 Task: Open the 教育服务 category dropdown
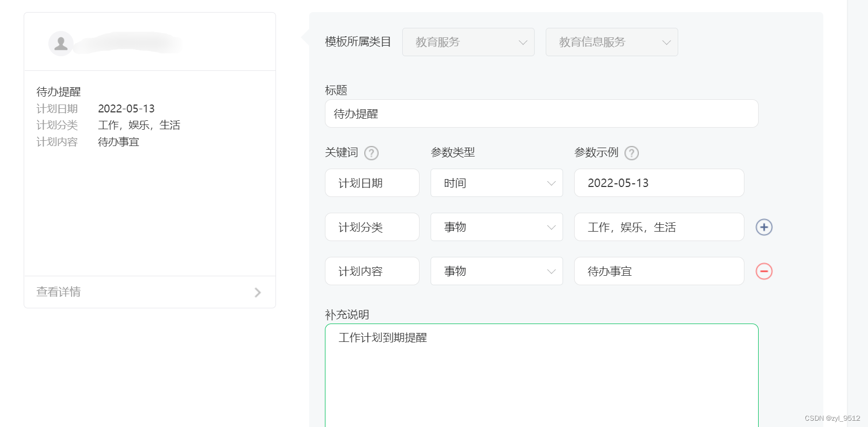click(x=468, y=42)
